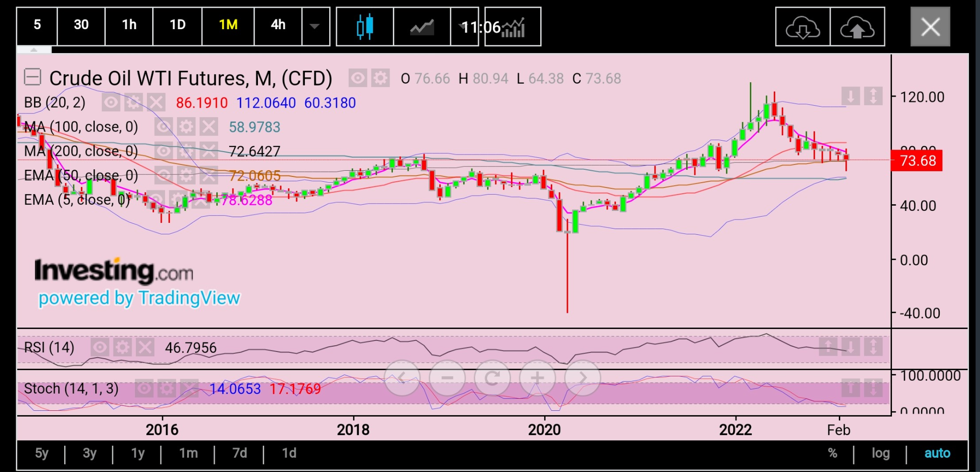
Task: Open the compare symbols line icon
Action: [x=422, y=26]
